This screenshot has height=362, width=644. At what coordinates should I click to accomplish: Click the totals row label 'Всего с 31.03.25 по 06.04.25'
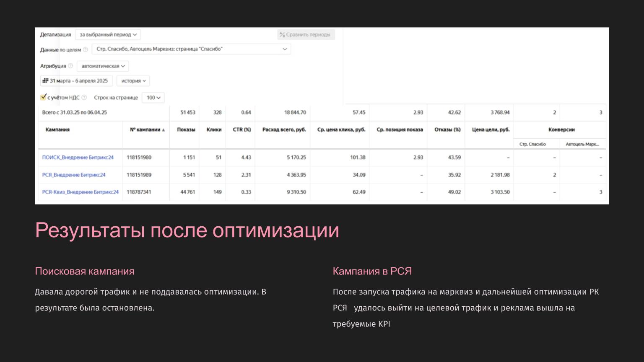click(x=75, y=113)
